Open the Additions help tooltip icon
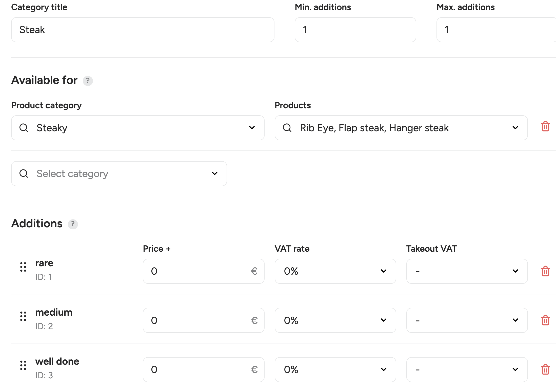Viewport: 556px width, 392px height. click(73, 224)
